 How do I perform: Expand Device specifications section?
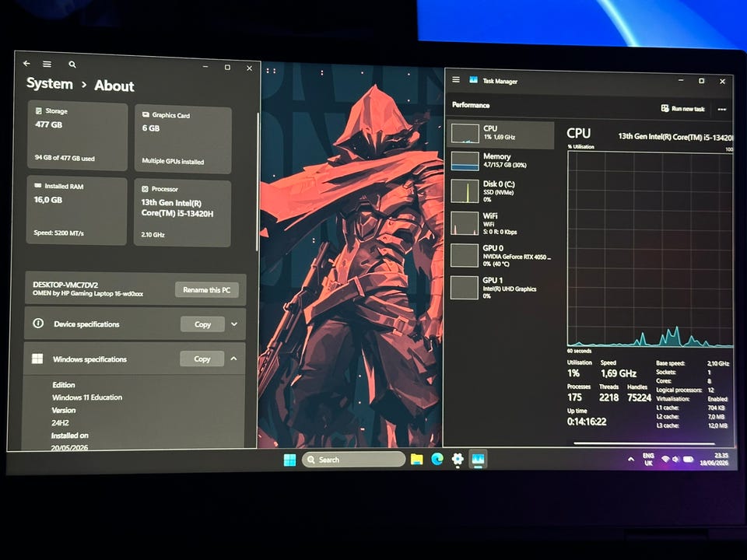[234, 324]
